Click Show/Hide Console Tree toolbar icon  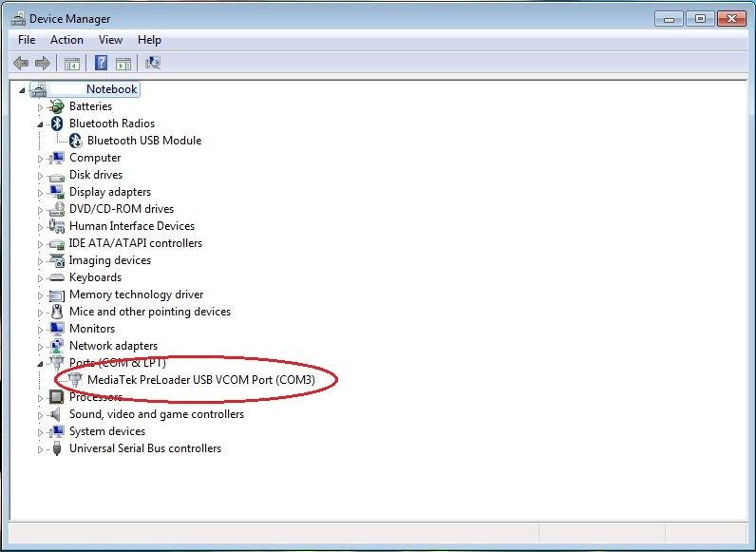pyautogui.click(x=72, y=64)
